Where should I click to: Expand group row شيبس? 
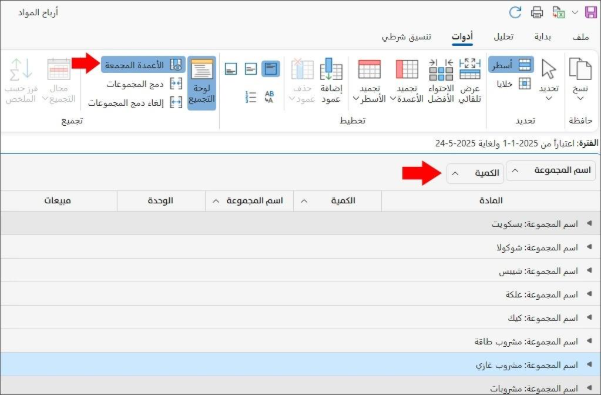click(x=589, y=270)
